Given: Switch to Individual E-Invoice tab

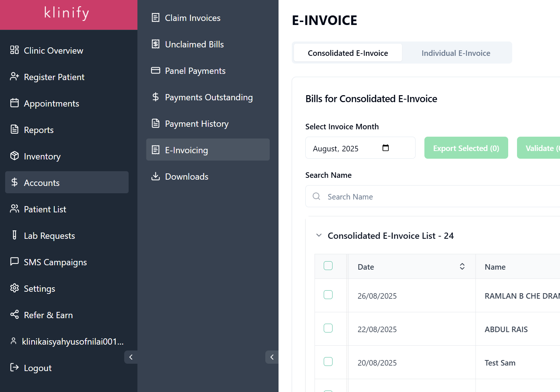Looking at the screenshot, I should click(x=456, y=53).
